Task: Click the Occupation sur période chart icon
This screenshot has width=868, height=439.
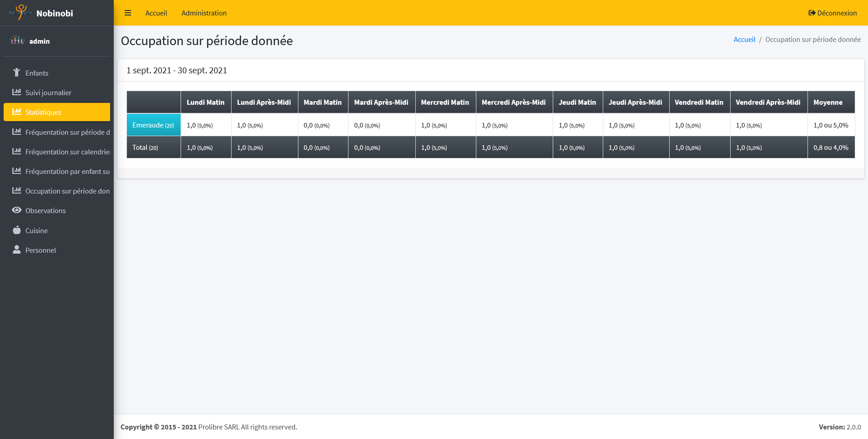Action: [x=17, y=190]
